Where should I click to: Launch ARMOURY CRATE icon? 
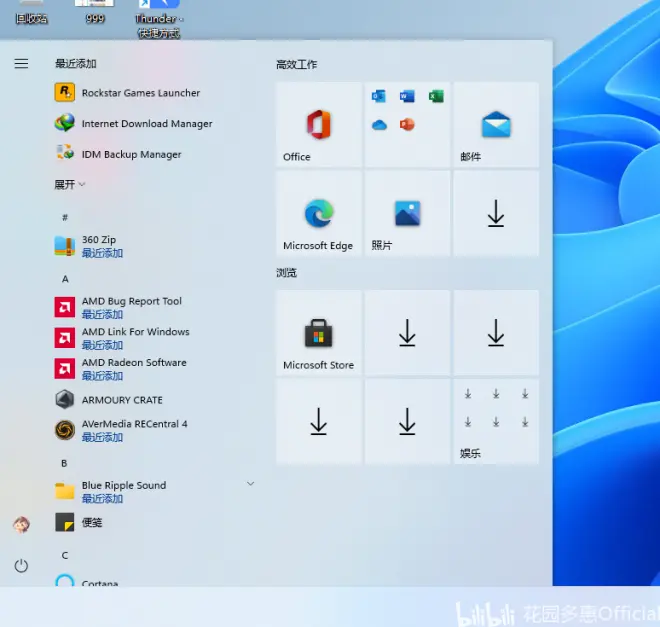65,399
